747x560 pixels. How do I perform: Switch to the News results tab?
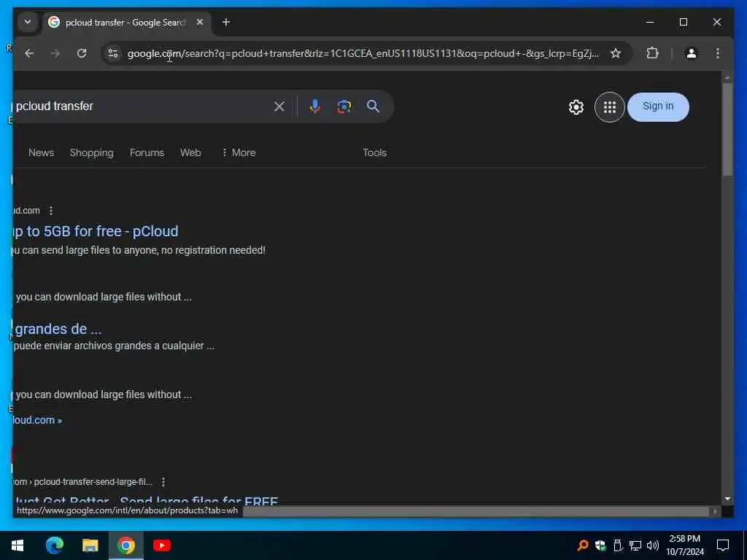(41, 152)
